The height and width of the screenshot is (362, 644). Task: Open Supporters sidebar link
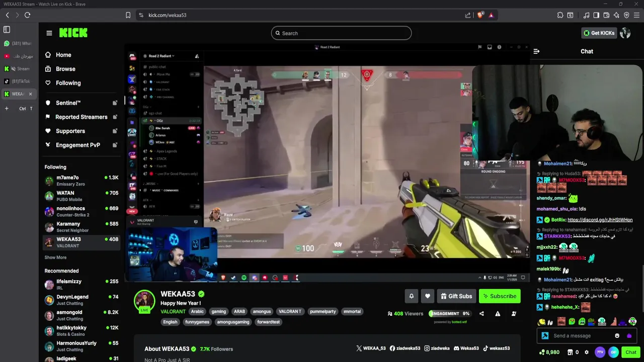coord(81,131)
